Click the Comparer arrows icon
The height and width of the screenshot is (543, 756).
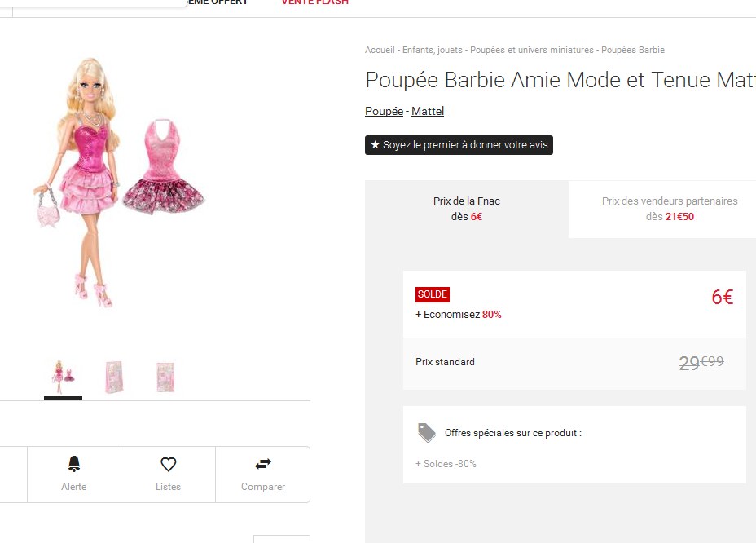pyautogui.click(x=263, y=464)
